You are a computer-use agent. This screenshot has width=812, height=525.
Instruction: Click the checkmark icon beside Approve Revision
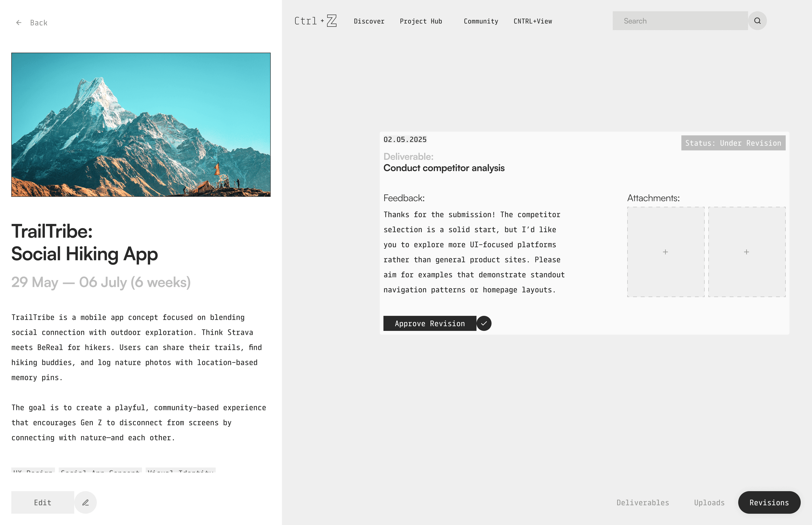click(484, 323)
